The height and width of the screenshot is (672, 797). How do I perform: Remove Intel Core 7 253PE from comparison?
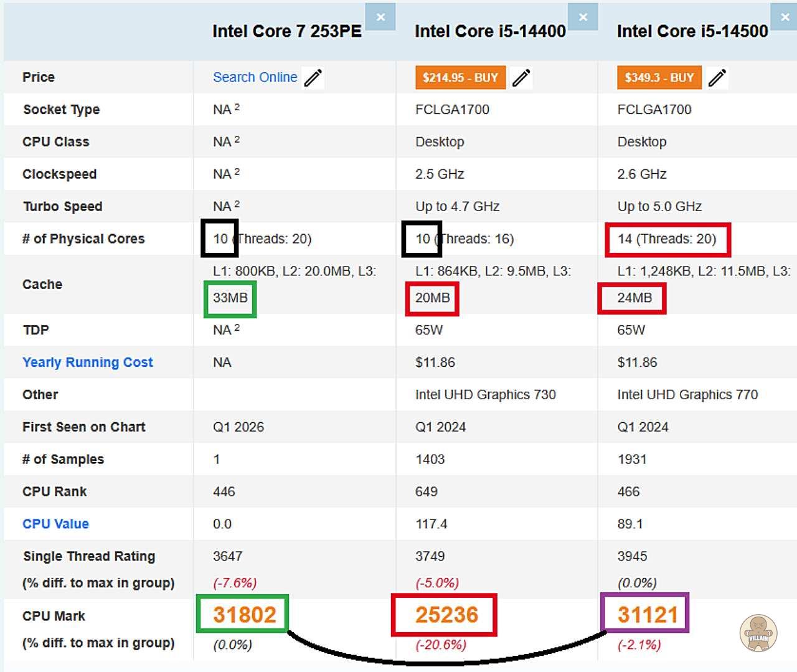click(x=380, y=17)
